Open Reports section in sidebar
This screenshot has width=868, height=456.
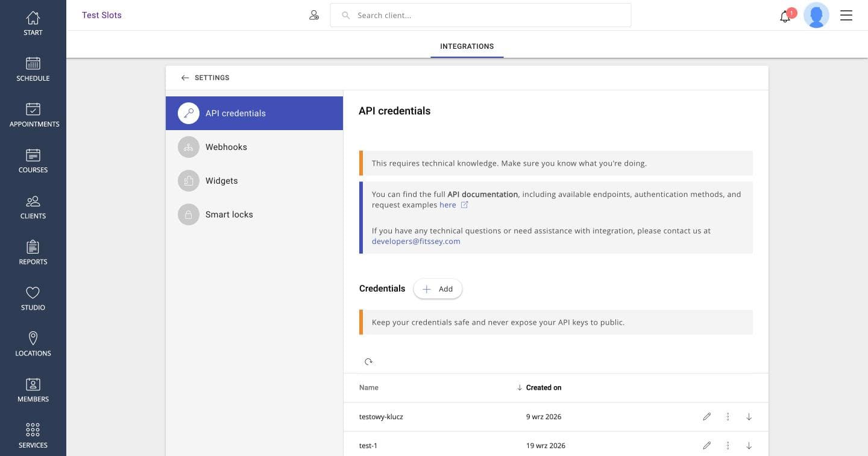pos(33,252)
